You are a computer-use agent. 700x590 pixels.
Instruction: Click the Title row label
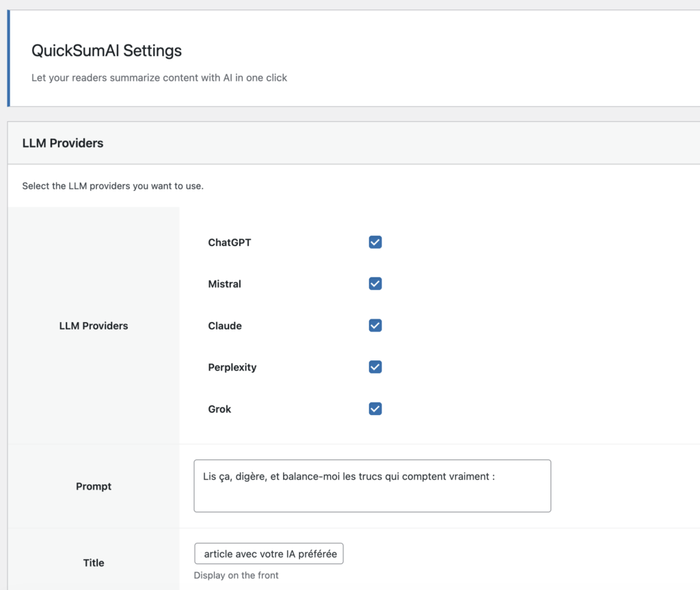[93, 563]
